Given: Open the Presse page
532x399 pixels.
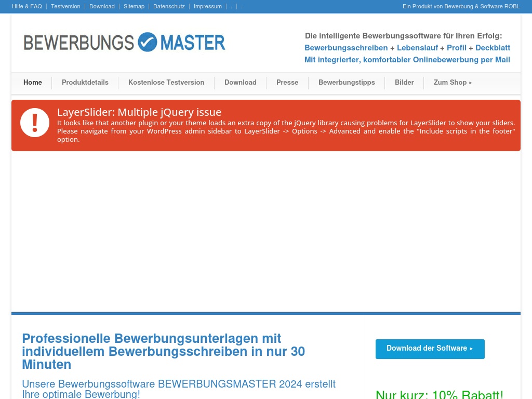Looking at the screenshot, I should tap(287, 83).
